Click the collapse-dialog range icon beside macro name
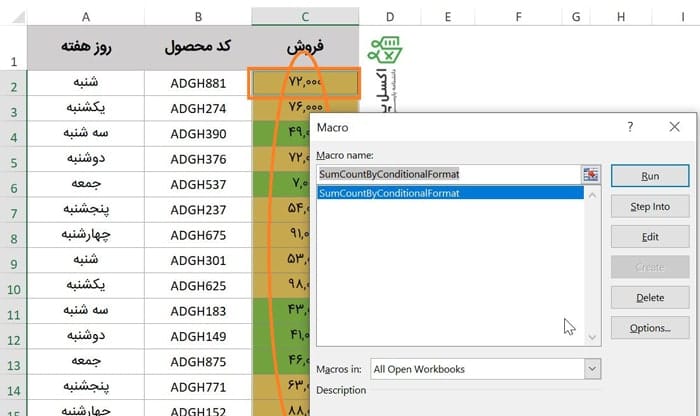This screenshot has height=416, width=700. (x=591, y=175)
